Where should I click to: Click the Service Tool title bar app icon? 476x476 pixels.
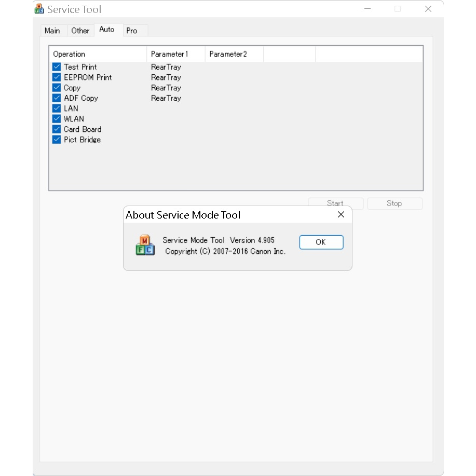point(39,9)
